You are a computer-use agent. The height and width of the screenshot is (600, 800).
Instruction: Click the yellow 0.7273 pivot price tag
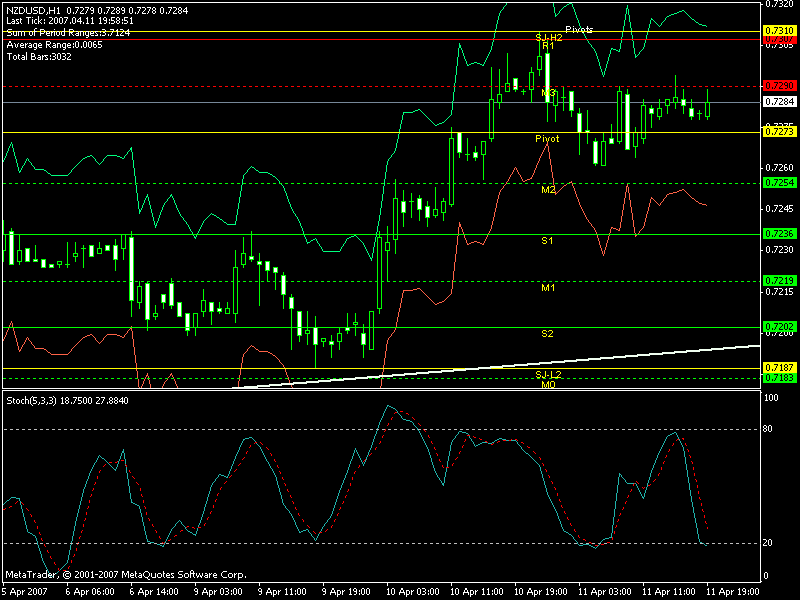coord(778,132)
